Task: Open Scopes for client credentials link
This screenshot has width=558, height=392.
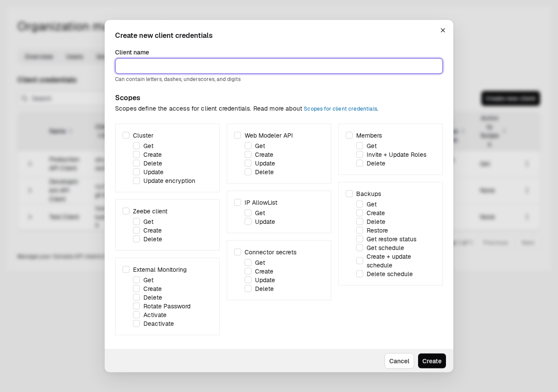Action: 340,109
